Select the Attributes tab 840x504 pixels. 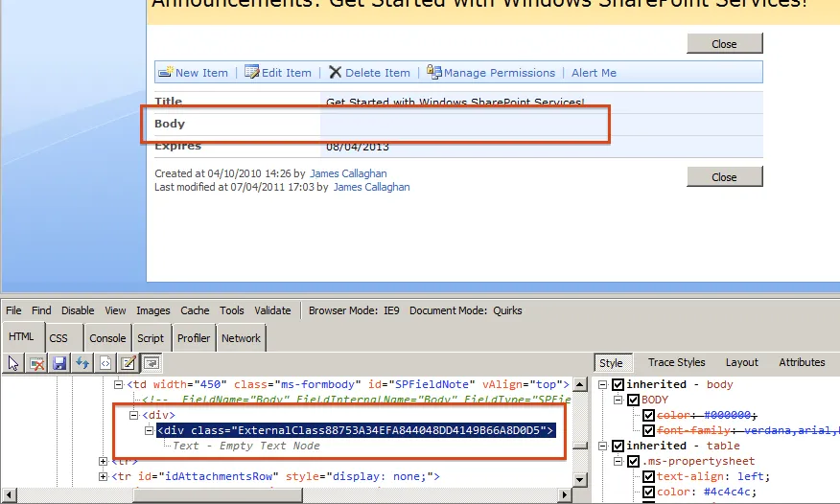pyautogui.click(x=802, y=362)
